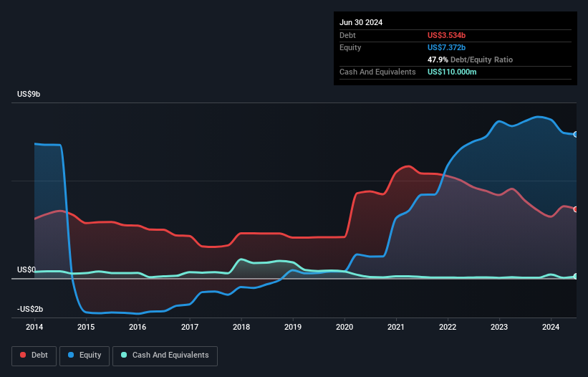
Task: Click the 2021 x-axis label
Action: tap(396, 327)
